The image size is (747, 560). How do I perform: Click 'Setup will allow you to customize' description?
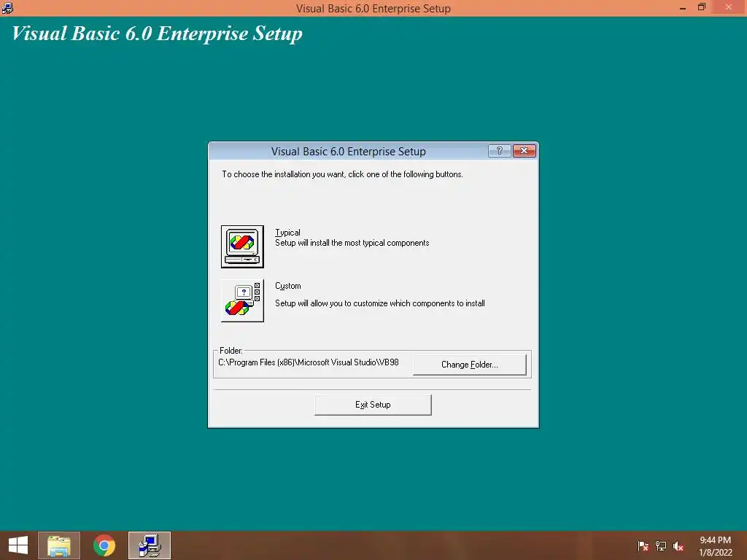[x=379, y=303]
